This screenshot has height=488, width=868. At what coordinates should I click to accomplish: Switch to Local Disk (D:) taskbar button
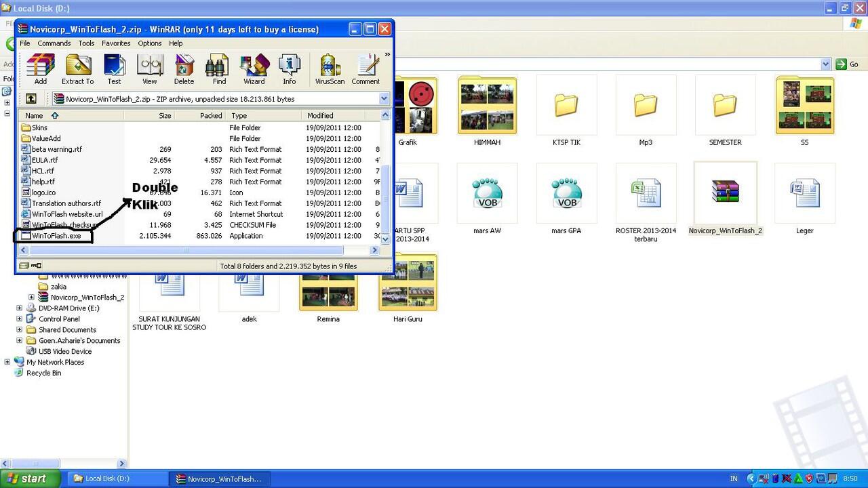pyautogui.click(x=117, y=479)
